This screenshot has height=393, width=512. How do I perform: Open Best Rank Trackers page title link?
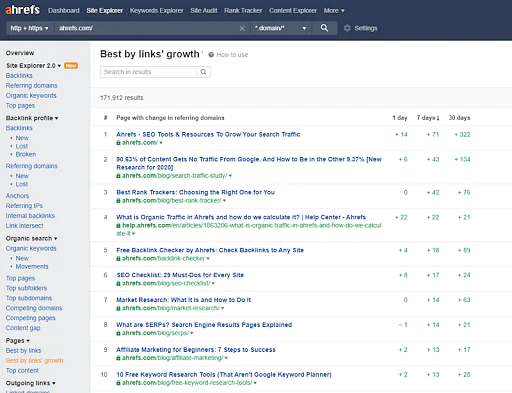pyautogui.click(x=195, y=192)
